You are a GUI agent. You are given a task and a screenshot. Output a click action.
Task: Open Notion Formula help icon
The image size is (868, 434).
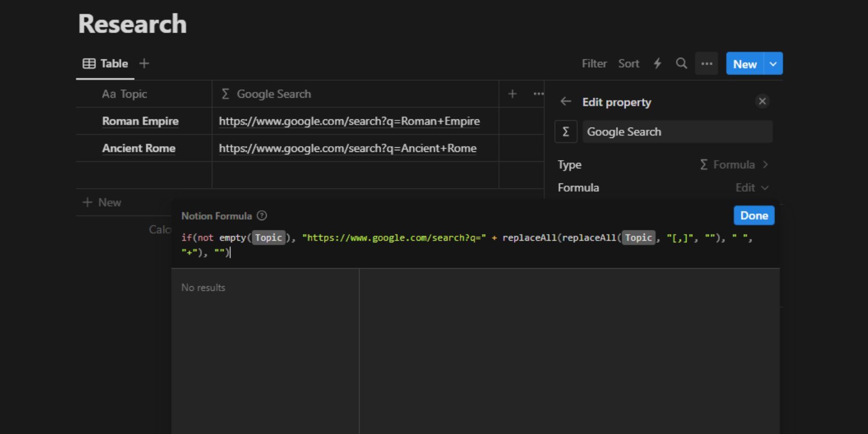click(x=262, y=216)
